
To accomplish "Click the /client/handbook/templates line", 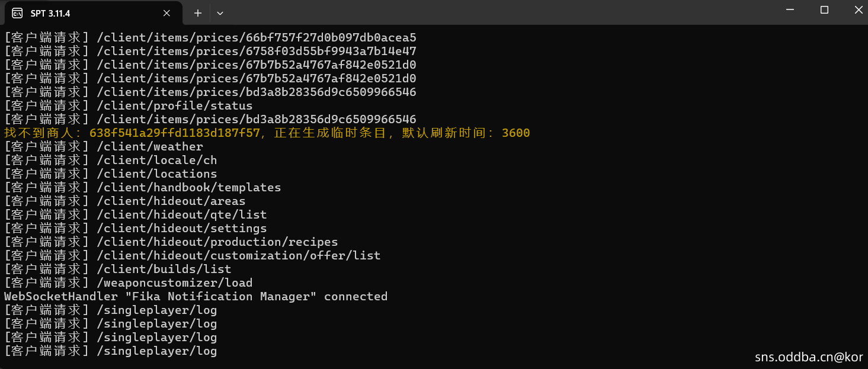I will pyautogui.click(x=188, y=188).
